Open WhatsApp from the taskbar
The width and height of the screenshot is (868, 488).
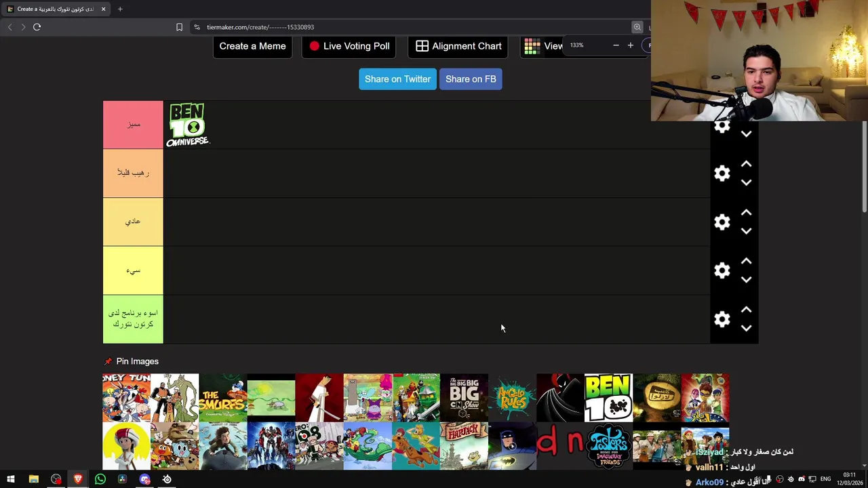click(100, 479)
